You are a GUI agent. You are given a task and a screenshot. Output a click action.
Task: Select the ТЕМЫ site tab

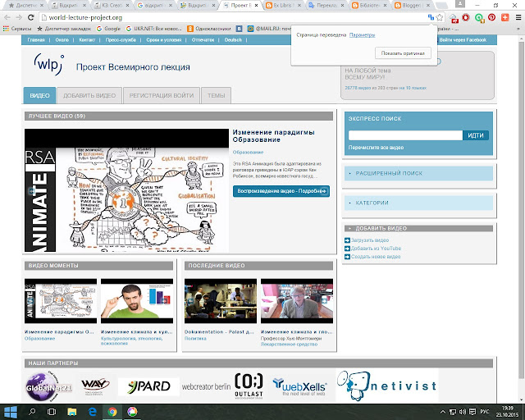[x=216, y=95]
